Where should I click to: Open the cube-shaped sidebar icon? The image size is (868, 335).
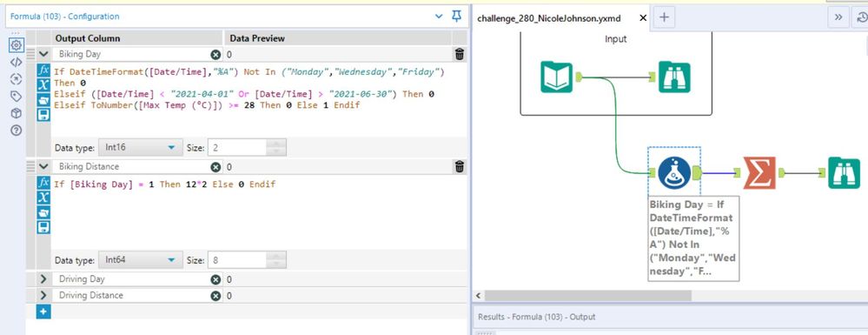click(17, 113)
